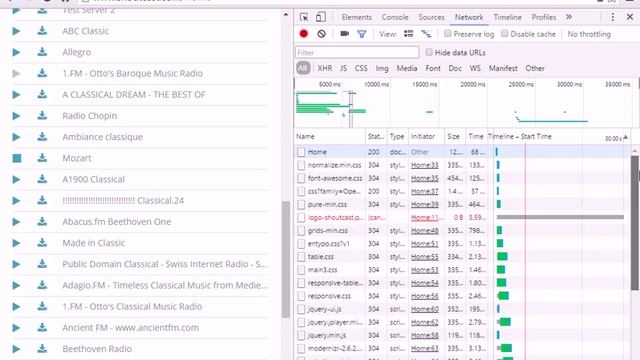Toggle the network overview view

426,34
